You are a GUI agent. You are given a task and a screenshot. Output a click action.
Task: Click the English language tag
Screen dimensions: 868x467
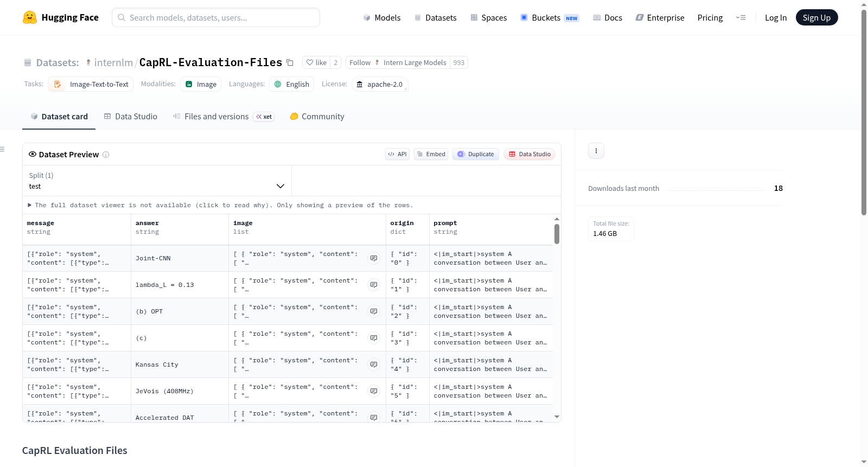click(292, 84)
